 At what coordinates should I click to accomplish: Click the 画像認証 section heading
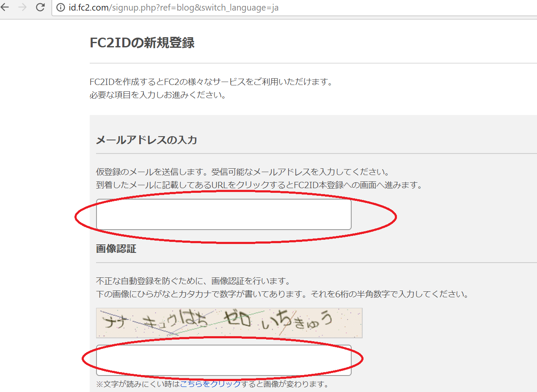point(116,249)
